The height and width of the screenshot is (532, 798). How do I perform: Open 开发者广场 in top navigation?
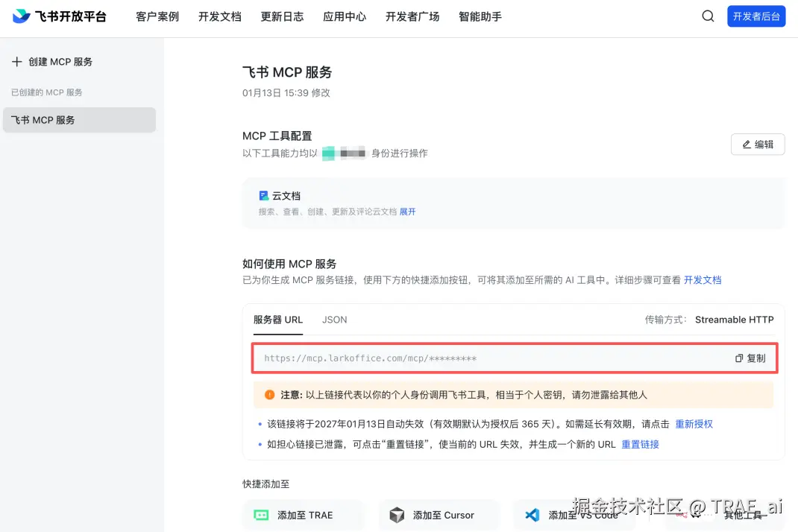click(412, 17)
